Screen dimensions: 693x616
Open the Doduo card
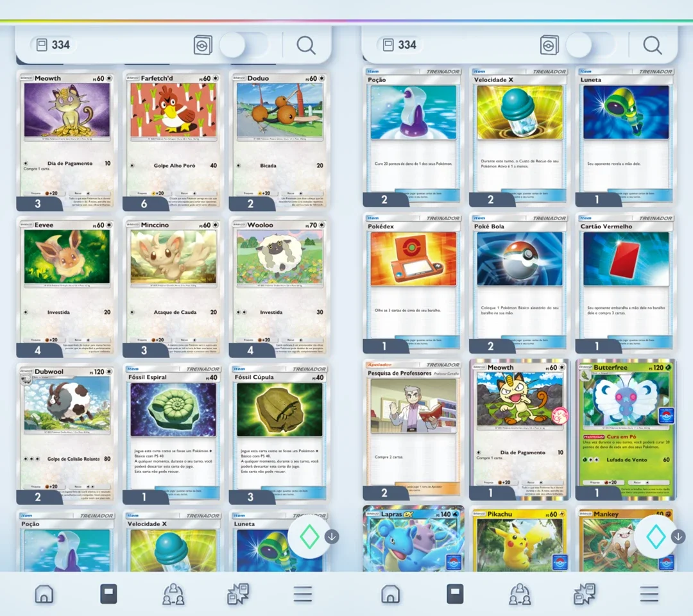279,141
